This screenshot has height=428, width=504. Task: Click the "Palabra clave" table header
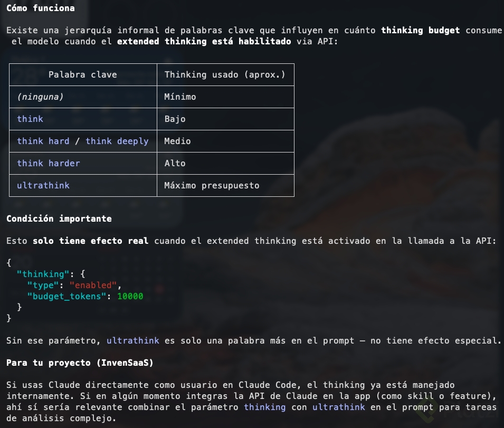tap(83, 75)
